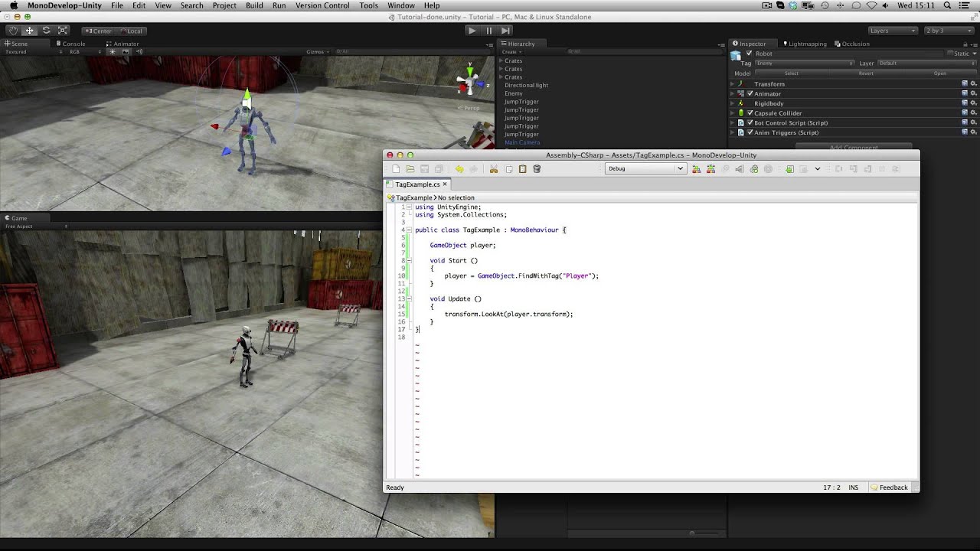Viewport: 980px width, 551px height.
Task: Expand the Transform component
Action: point(732,83)
